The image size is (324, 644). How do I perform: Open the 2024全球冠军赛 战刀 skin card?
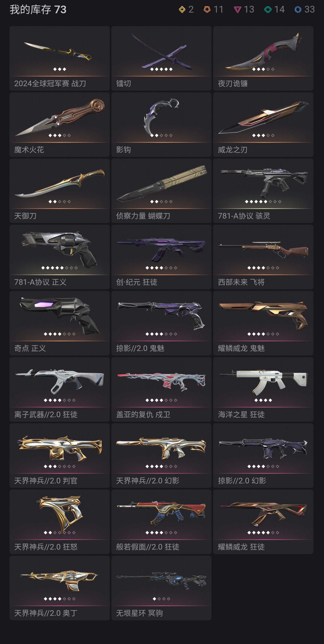click(59, 58)
